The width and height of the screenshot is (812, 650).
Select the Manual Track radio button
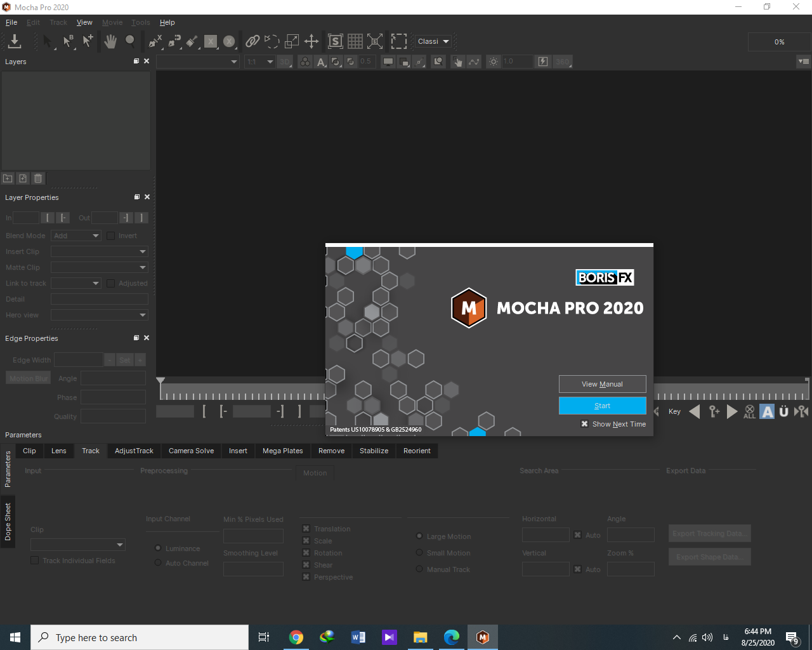pos(419,569)
